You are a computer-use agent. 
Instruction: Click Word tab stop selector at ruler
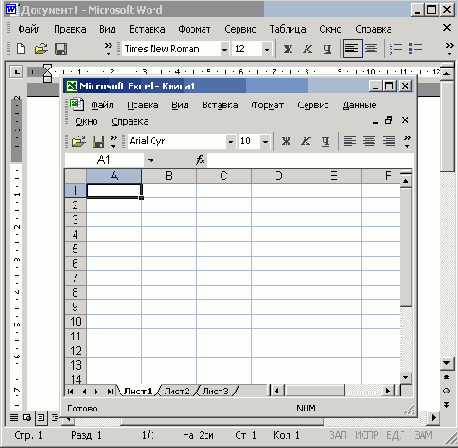[x=16, y=71]
